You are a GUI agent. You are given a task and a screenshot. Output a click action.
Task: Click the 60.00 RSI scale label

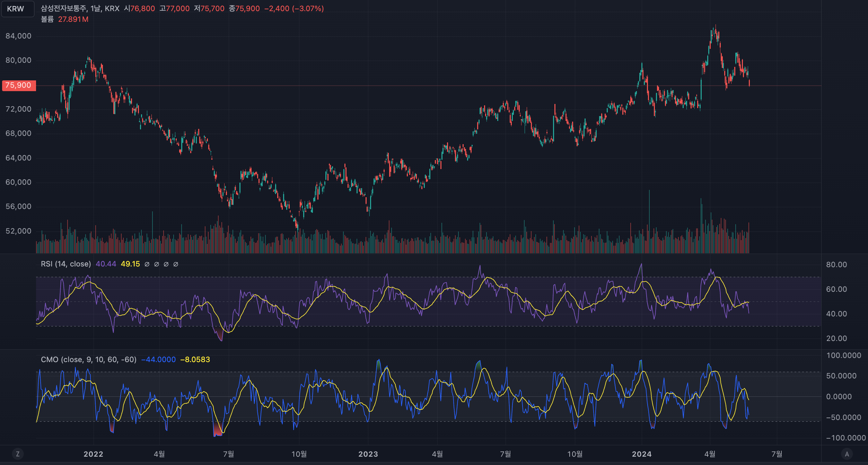click(836, 289)
